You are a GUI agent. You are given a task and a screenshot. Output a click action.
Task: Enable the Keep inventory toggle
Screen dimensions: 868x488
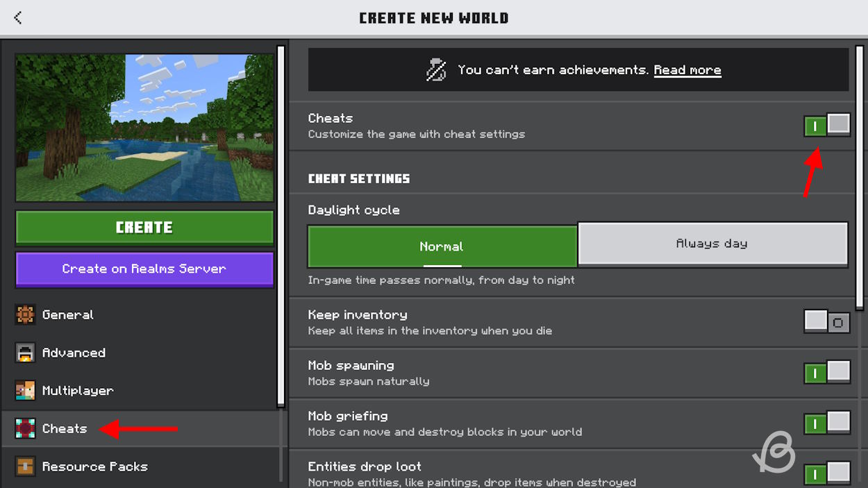(x=827, y=322)
